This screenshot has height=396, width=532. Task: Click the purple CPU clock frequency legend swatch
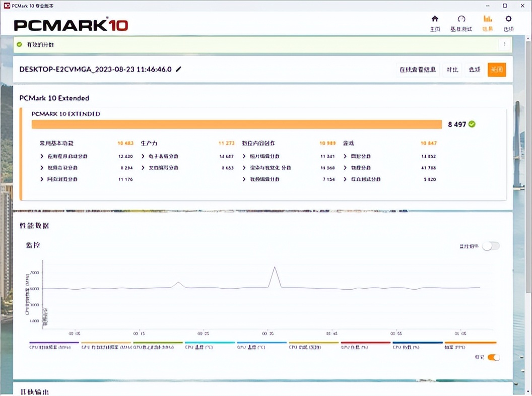pos(54,343)
